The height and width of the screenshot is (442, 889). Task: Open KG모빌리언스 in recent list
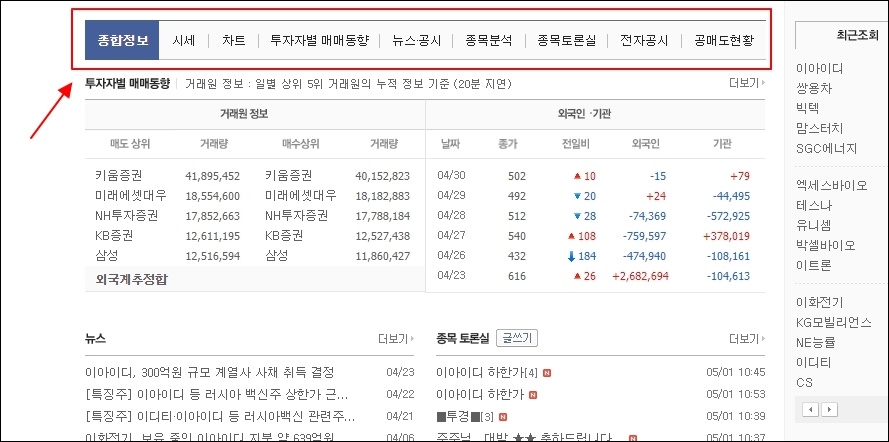pos(833,322)
